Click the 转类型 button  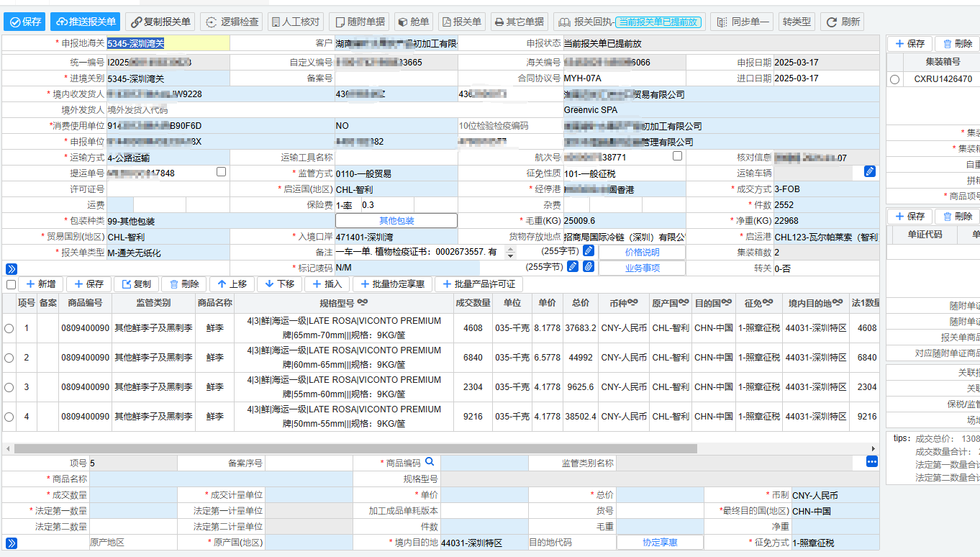[x=797, y=22]
